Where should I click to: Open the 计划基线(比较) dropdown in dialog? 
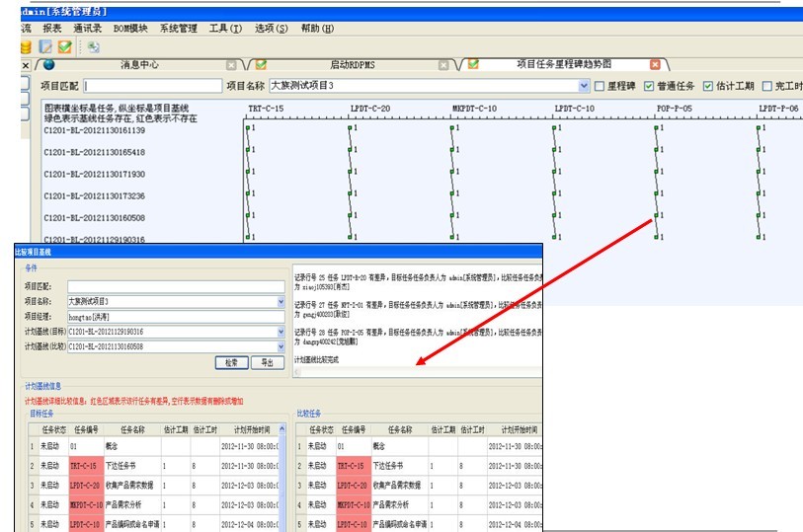coord(281,347)
